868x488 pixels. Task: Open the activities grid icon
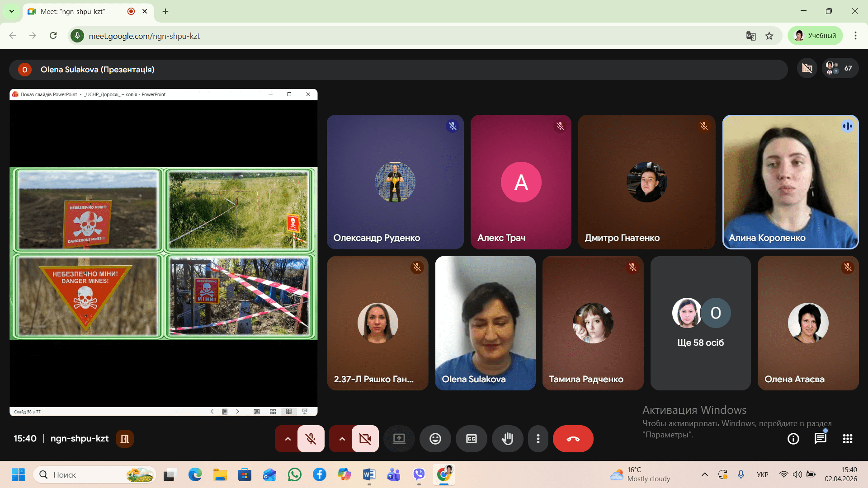(x=847, y=439)
